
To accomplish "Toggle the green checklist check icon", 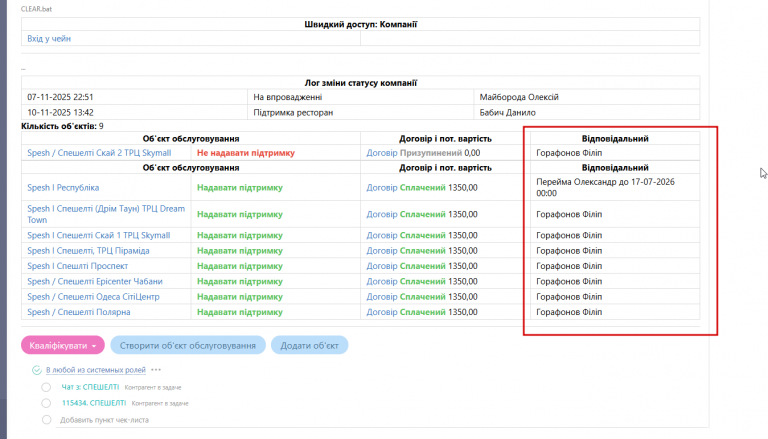I will click(x=36, y=370).
